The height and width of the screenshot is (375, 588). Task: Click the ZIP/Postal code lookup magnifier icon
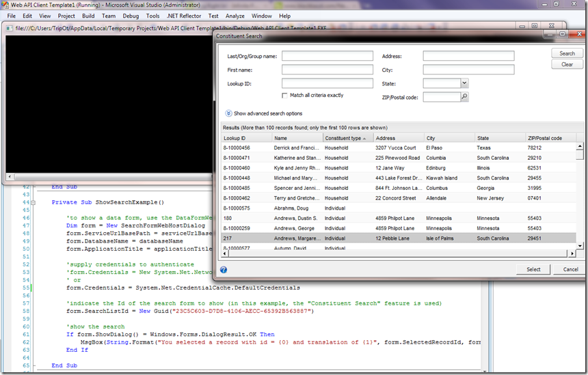[464, 98]
